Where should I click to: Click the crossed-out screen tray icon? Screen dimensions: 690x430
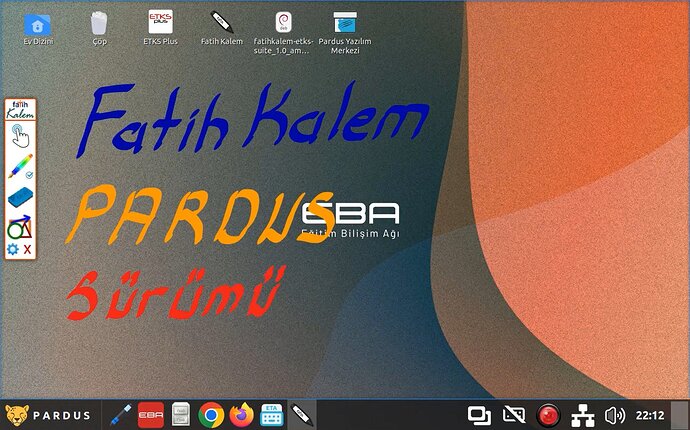[x=514, y=415]
